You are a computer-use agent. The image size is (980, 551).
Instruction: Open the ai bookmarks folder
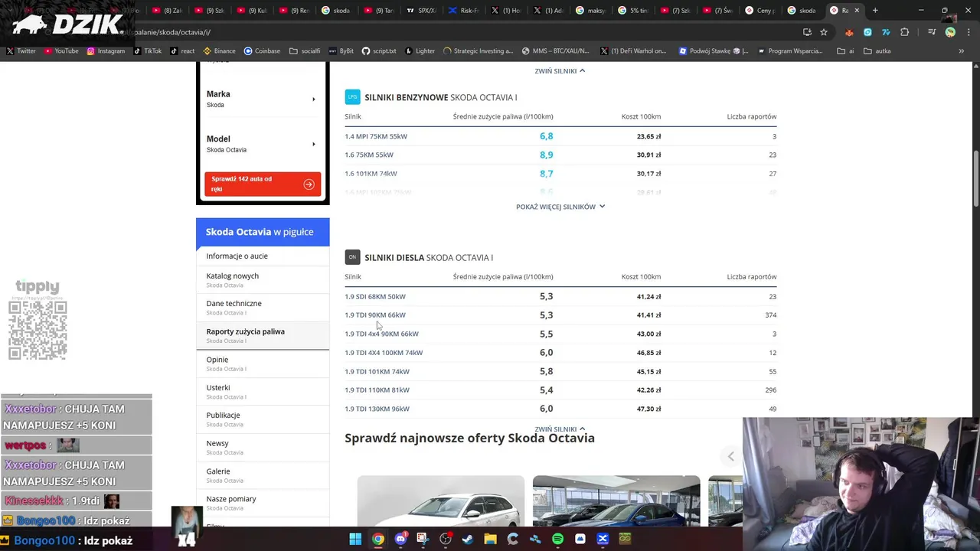(845, 51)
